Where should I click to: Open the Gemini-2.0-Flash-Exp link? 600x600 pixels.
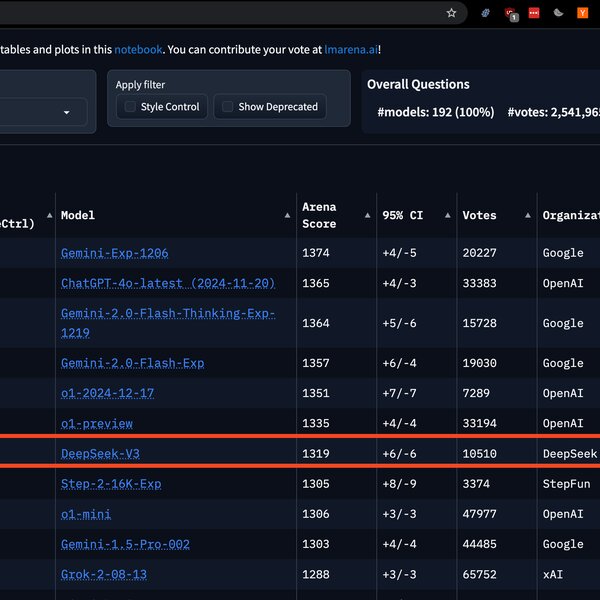click(x=132, y=363)
